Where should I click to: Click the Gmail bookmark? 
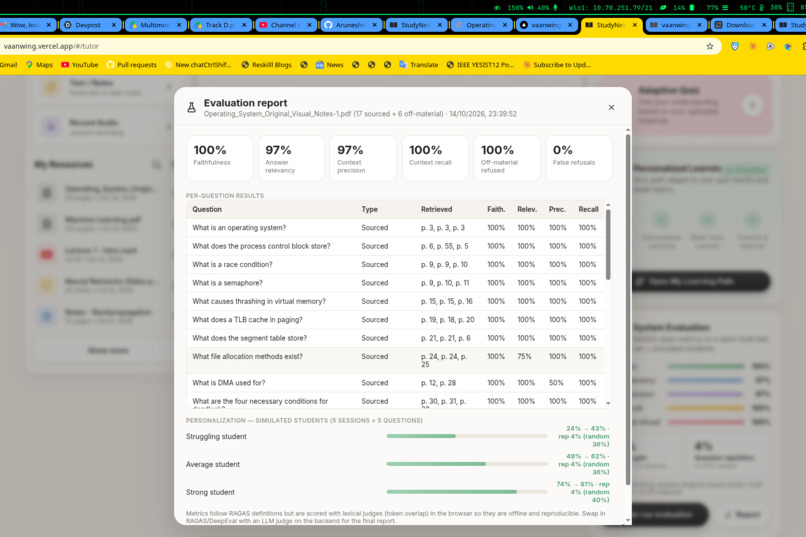pyautogui.click(x=8, y=65)
